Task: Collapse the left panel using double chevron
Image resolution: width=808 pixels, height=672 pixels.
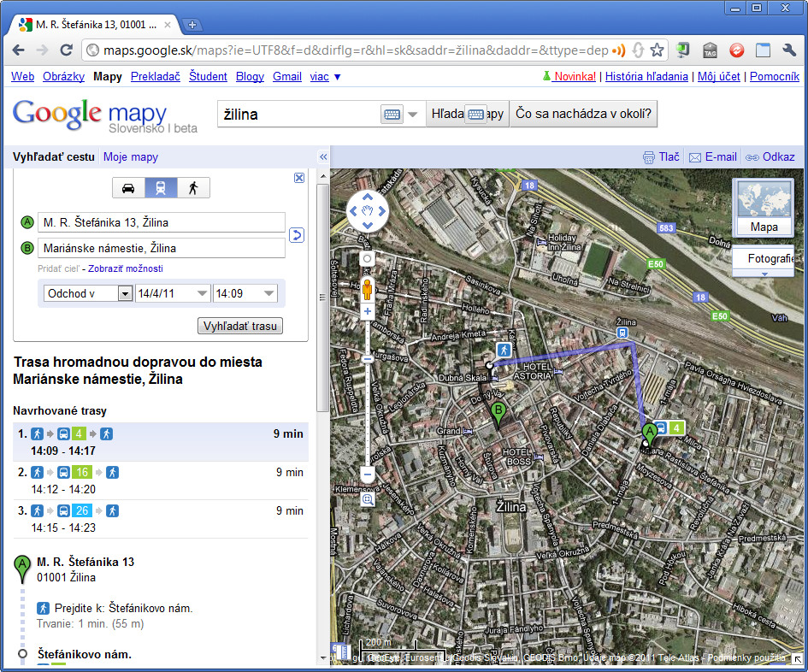Action: click(x=323, y=157)
